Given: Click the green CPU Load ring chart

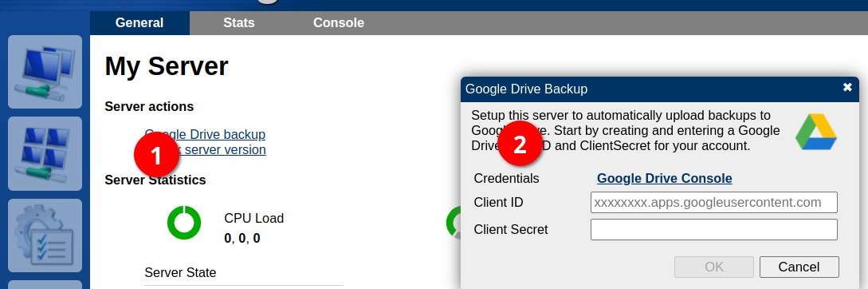Looking at the screenshot, I should tap(184, 223).
